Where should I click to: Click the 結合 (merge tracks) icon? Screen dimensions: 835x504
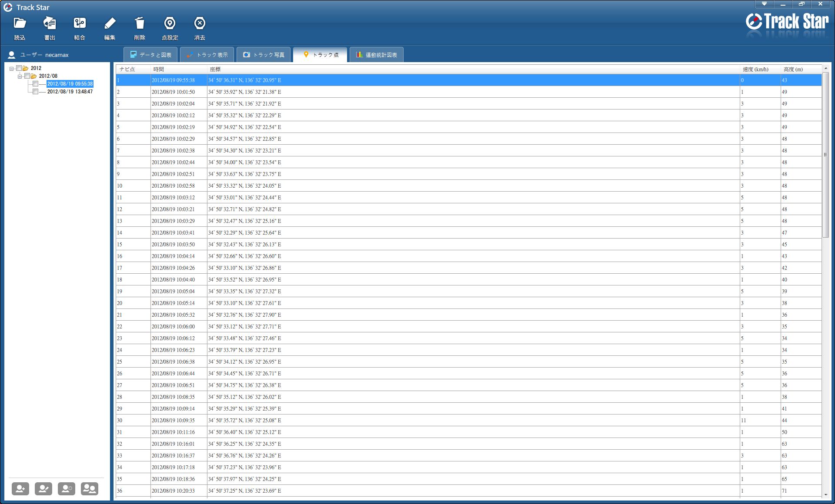[x=80, y=23]
